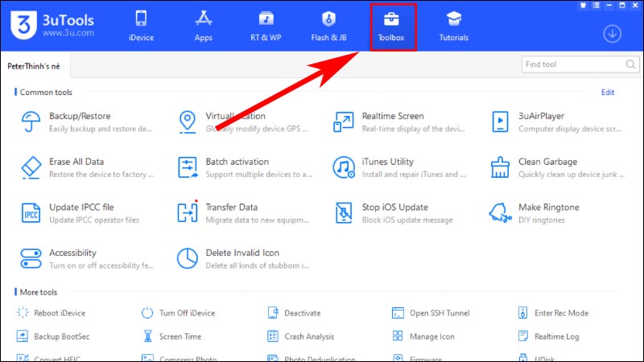Click the Crash Analysis icon

[x=273, y=336]
